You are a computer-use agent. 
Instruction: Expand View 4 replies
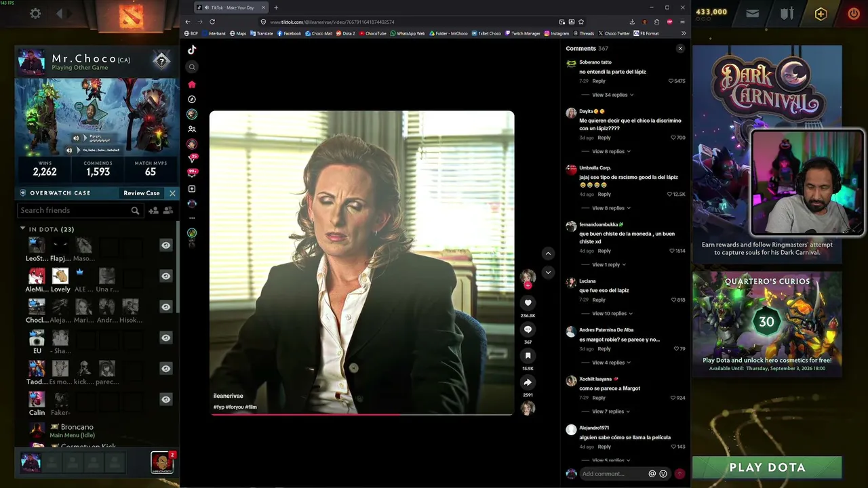[610, 363]
